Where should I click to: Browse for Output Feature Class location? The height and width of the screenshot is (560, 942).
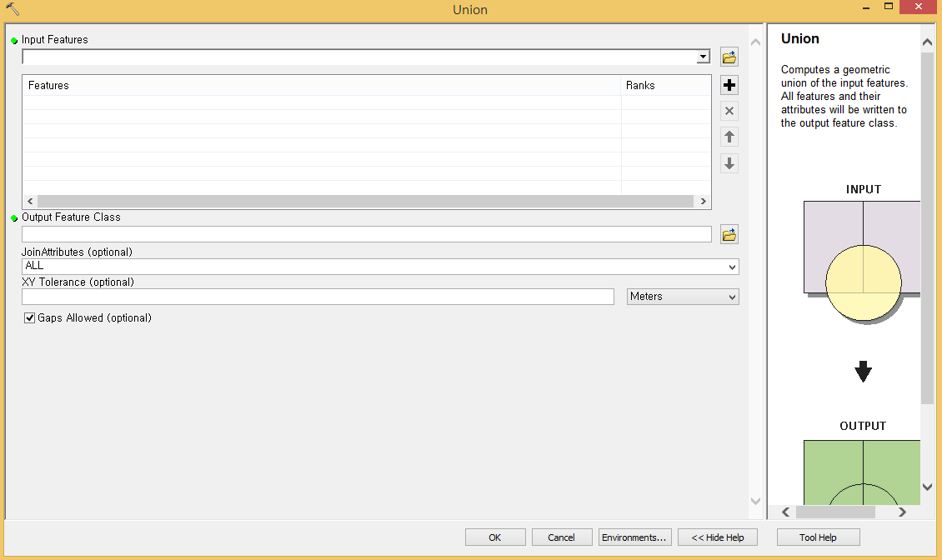[729, 234]
